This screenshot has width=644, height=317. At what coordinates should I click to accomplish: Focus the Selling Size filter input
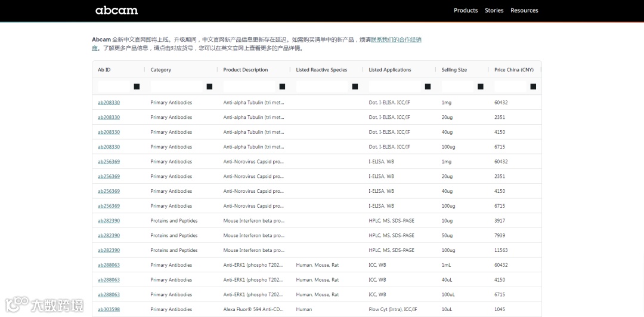coord(457,87)
